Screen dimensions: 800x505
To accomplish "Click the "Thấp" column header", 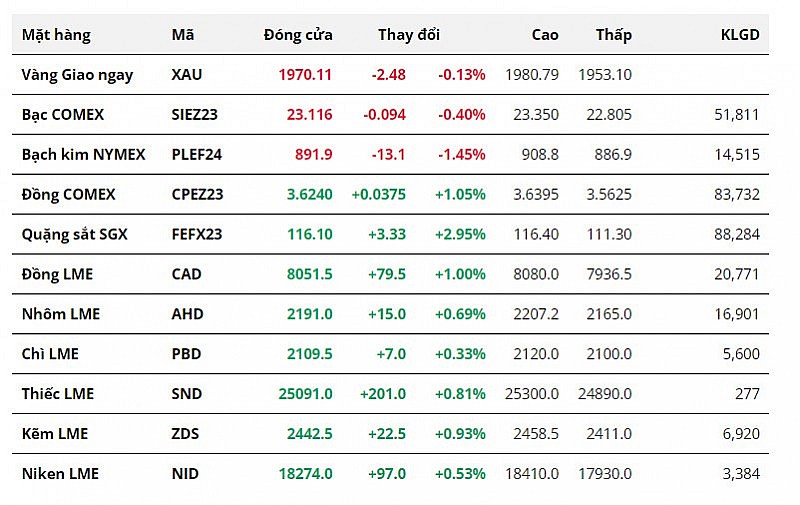I will point(614,35).
